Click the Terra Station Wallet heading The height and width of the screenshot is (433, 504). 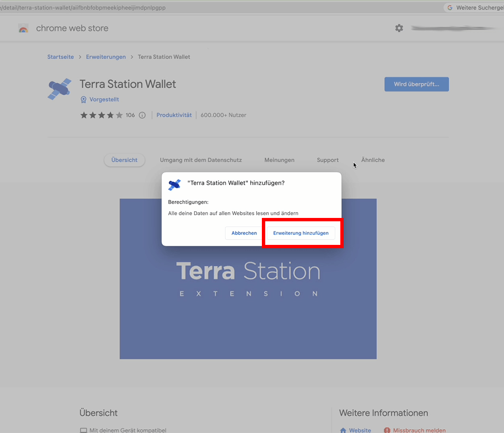tap(128, 84)
